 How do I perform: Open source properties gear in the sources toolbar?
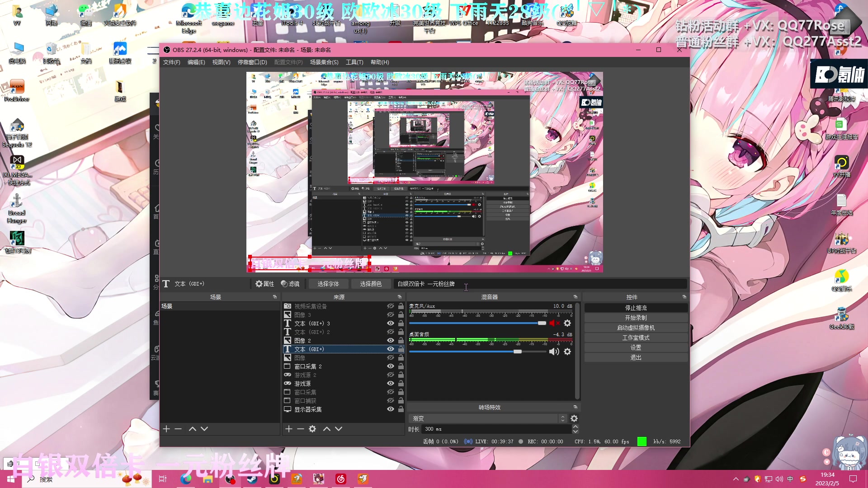312,429
